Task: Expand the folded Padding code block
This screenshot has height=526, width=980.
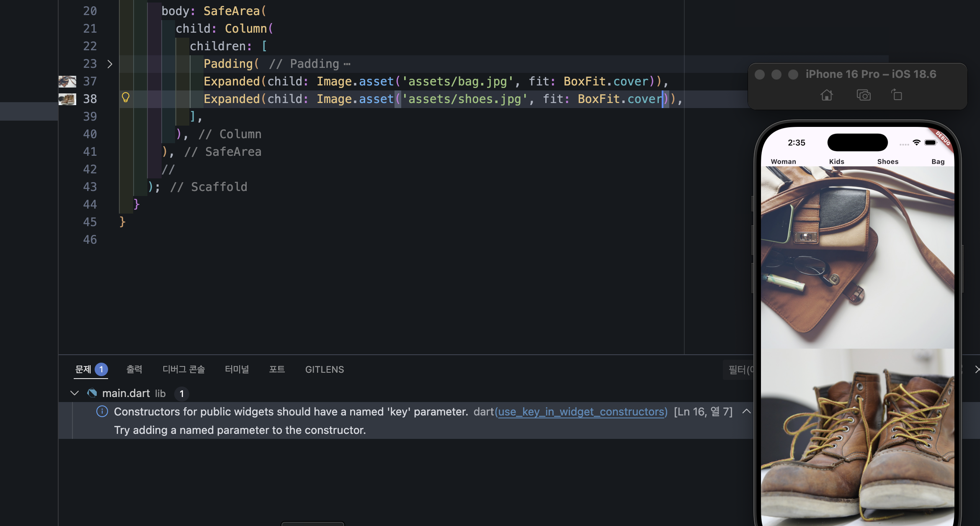Action: [110, 64]
